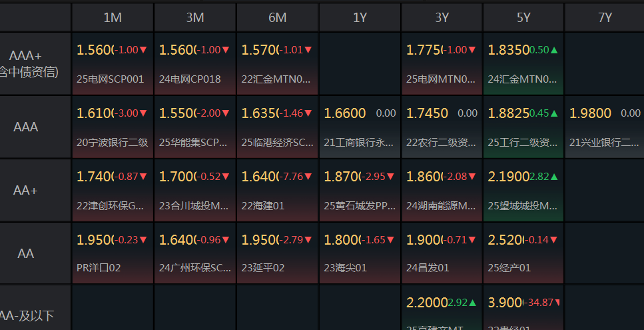Open the 25经产01 cell with yield 2.520
Image resolution: width=644 pixels, height=330 pixels.
click(x=523, y=253)
